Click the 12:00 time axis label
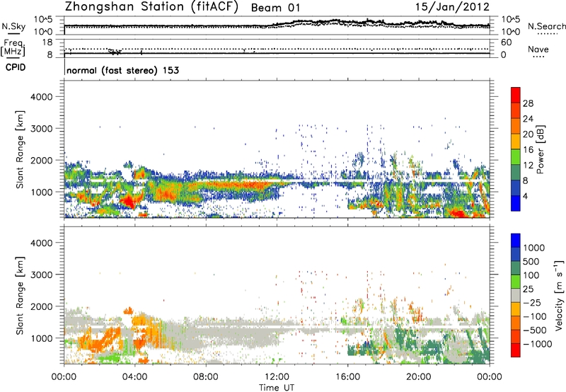Image resolution: width=566 pixels, height=392 pixels. [277, 377]
